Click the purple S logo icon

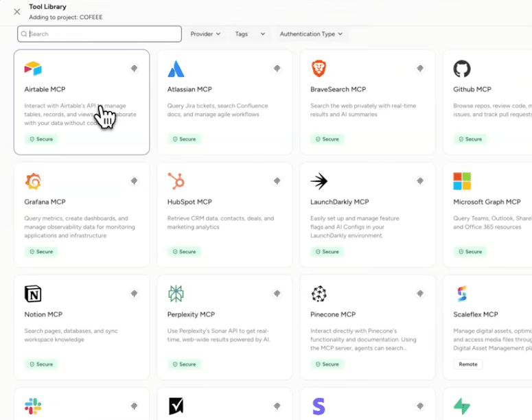pyautogui.click(x=319, y=406)
